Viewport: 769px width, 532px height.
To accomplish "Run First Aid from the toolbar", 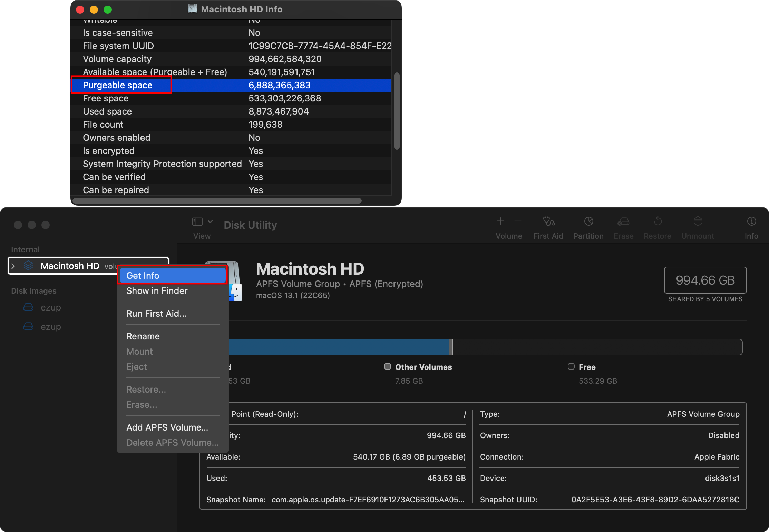I will 548,221.
